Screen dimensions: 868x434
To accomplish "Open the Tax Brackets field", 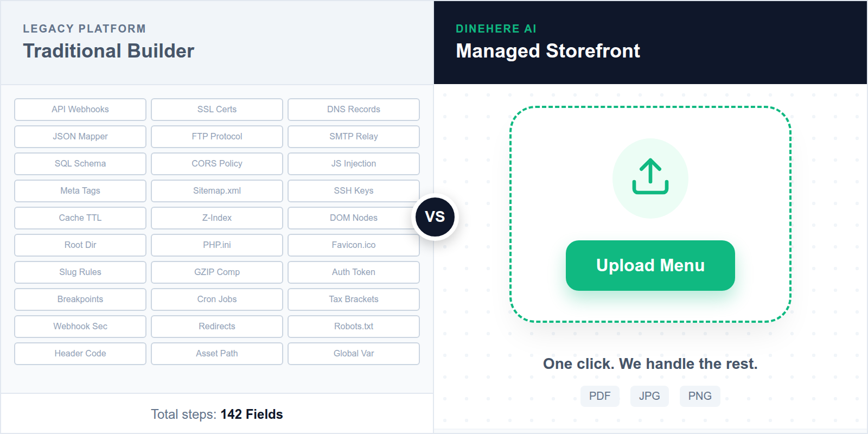I will (354, 299).
